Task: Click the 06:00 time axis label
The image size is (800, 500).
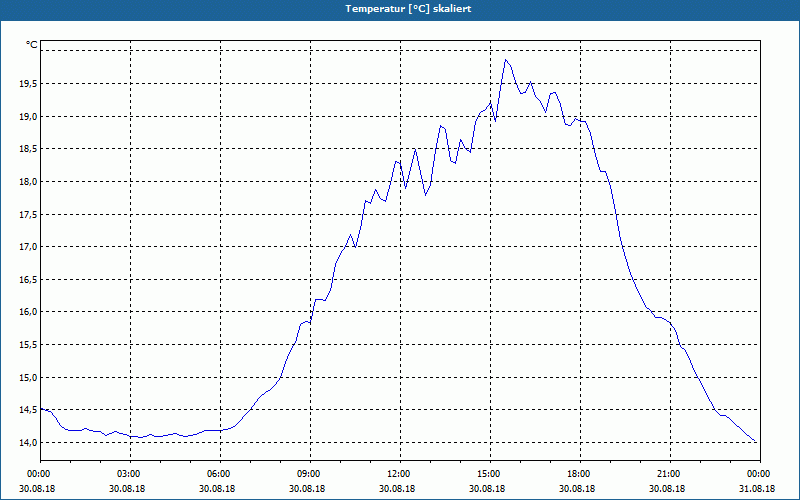Action: point(220,474)
